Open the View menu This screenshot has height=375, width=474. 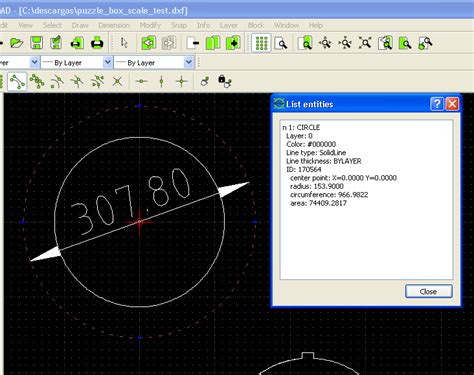pyautogui.click(x=25, y=25)
